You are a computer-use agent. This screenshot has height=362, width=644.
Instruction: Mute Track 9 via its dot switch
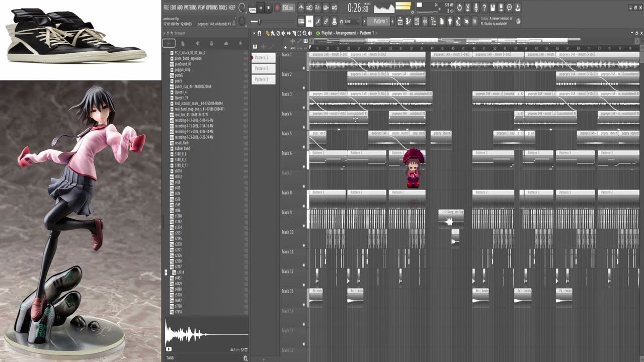304,225
